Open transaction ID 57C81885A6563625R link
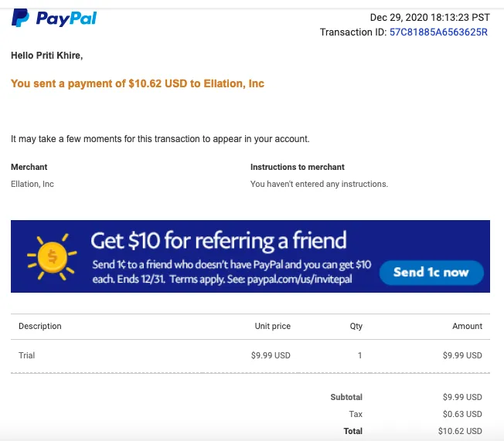This screenshot has width=504, height=441. (438, 32)
